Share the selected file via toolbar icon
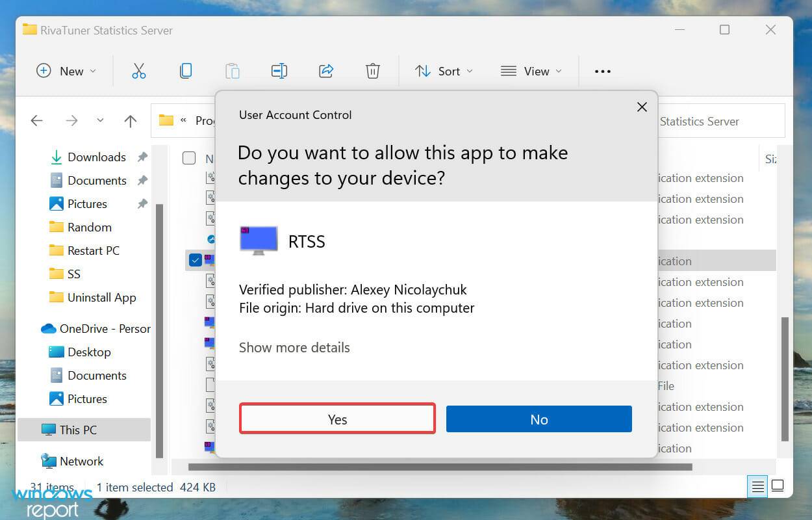 326,71
